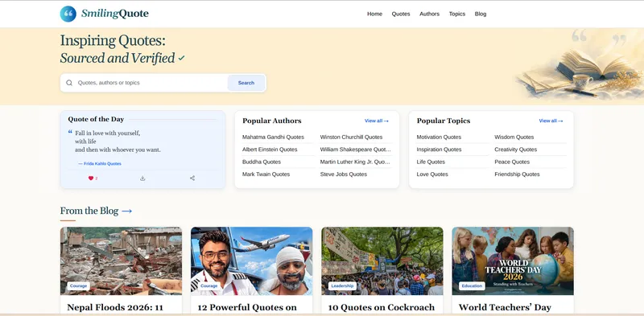Viewport: 644px width, 316px height.
Task: Open World Teachers' Day article title
Action: [x=505, y=308]
